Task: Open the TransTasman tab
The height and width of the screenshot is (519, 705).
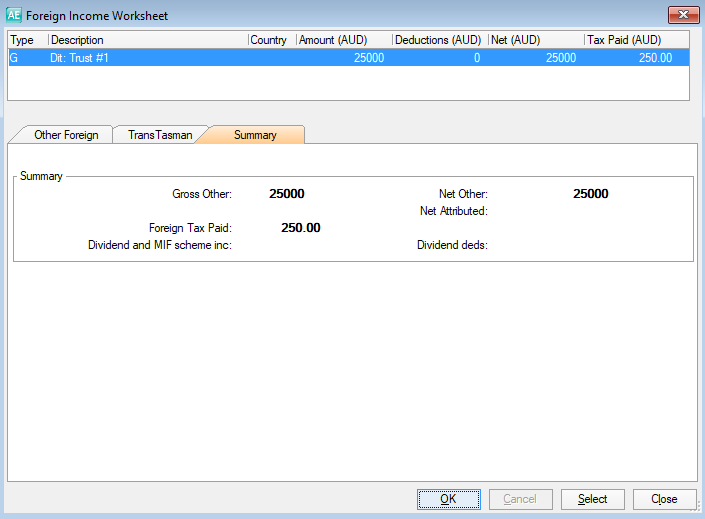Action: 160,135
